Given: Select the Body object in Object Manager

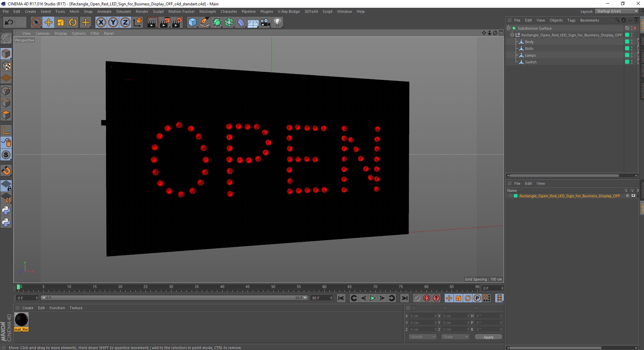Looking at the screenshot, I should [529, 42].
